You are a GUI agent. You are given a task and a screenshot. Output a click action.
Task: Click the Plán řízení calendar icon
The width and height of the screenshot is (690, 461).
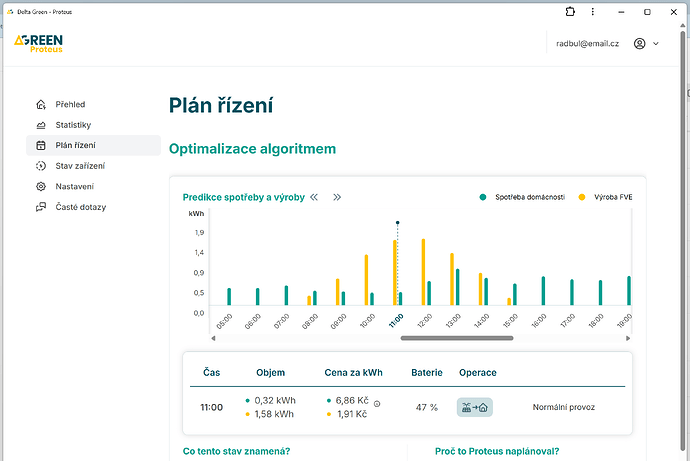coord(40,145)
